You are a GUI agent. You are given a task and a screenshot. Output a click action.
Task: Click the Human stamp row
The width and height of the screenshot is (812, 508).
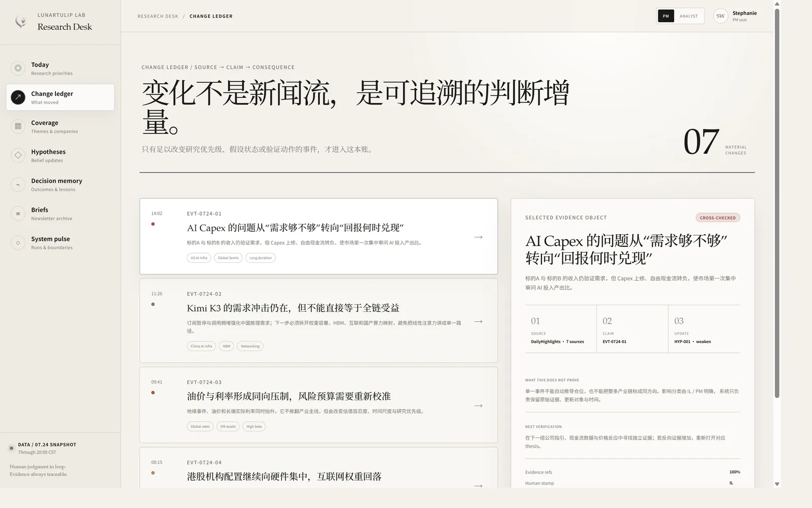pos(632,483)
